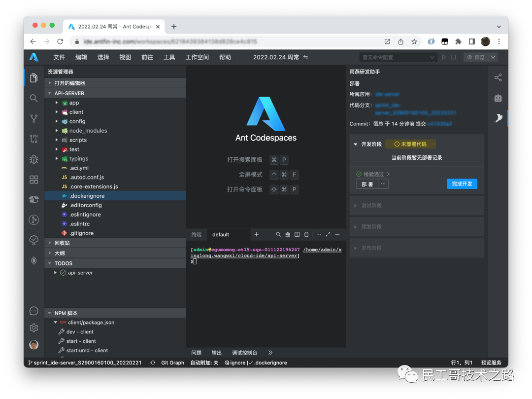Bookmark the page with star icon
The height and width of the screenshot is (399, 532).
pos(414,41)
